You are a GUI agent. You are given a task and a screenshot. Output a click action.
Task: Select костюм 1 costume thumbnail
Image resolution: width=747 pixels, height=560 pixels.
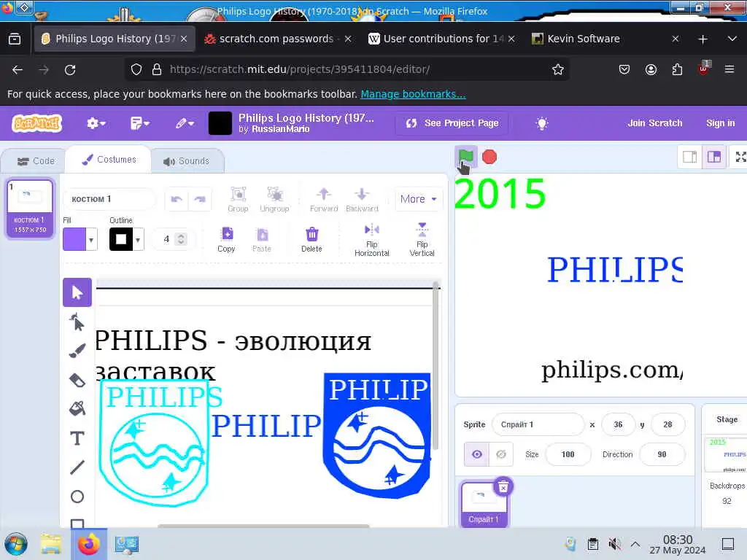pos(29,208)
